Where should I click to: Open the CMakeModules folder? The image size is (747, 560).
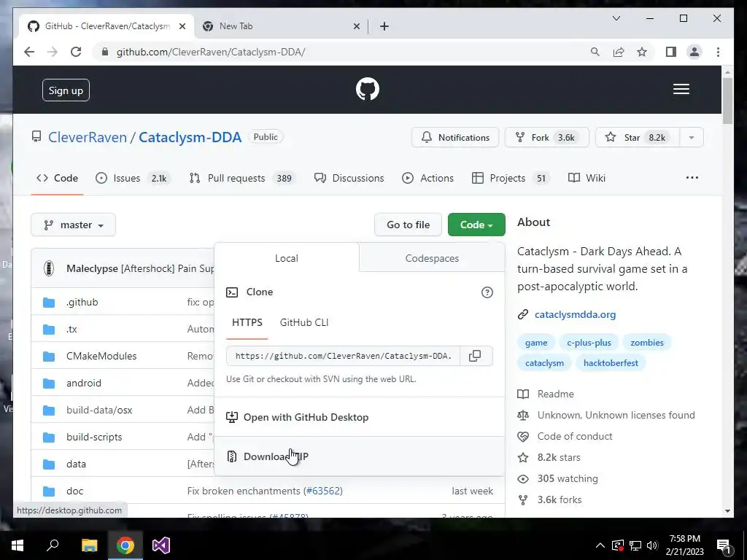click(101, 356)
